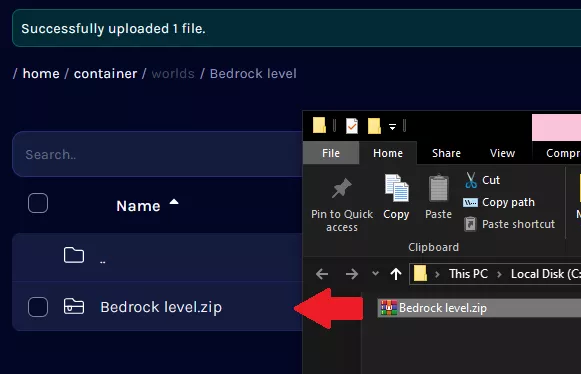Open the File menu tab

pos(331,153)
